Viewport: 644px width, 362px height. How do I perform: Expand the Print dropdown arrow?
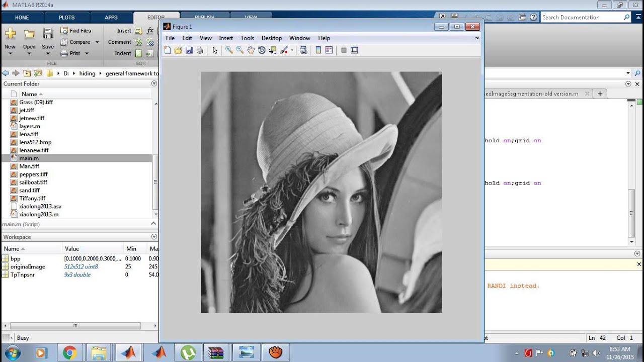click(87, 53)
